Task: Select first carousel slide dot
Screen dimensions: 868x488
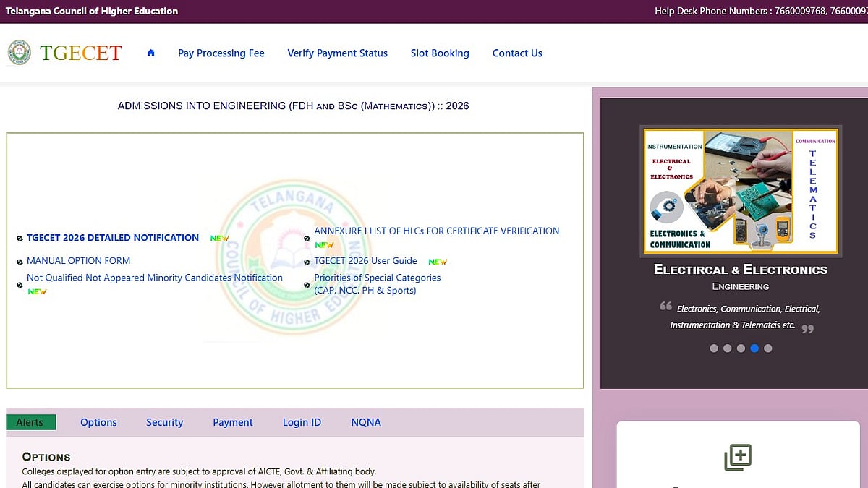Action: [x=714, y=348]
